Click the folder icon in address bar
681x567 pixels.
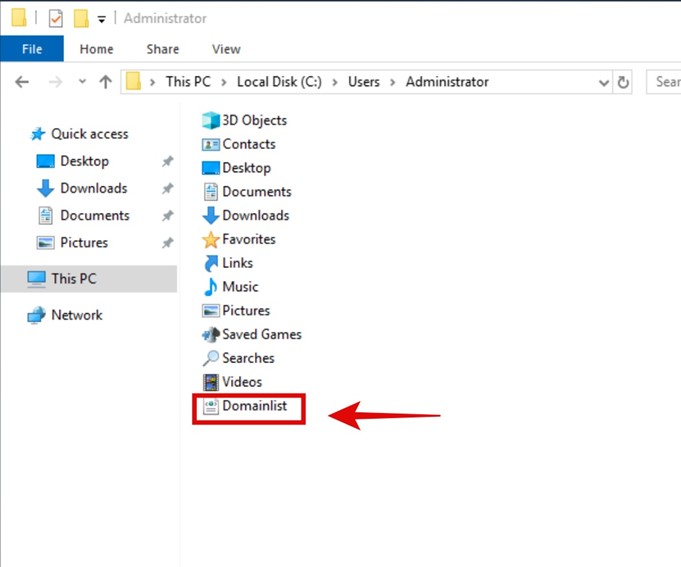(133, 81)
